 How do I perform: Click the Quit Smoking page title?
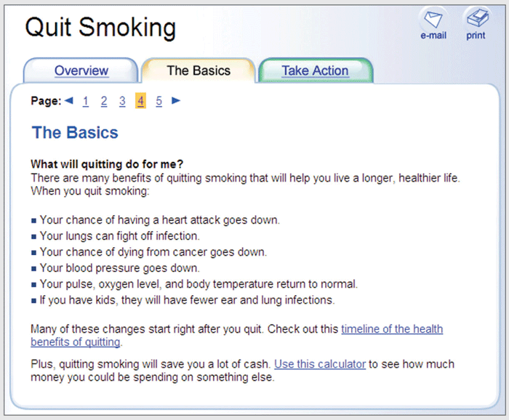coord(100,28)
